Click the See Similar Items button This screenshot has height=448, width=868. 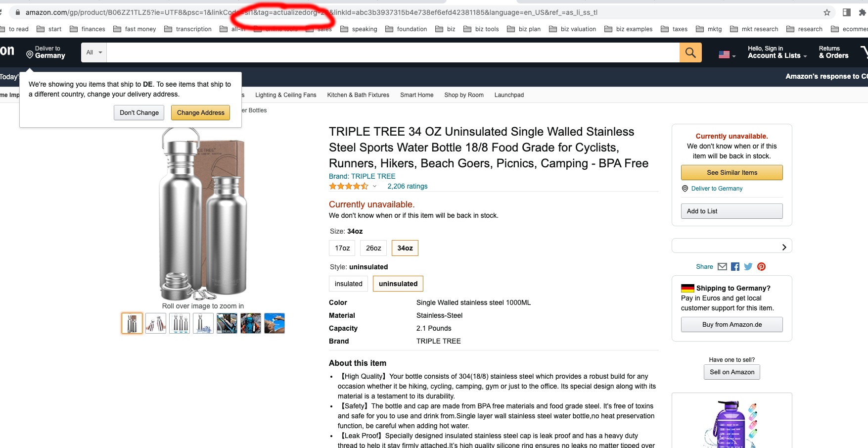[x=732, y=173]
